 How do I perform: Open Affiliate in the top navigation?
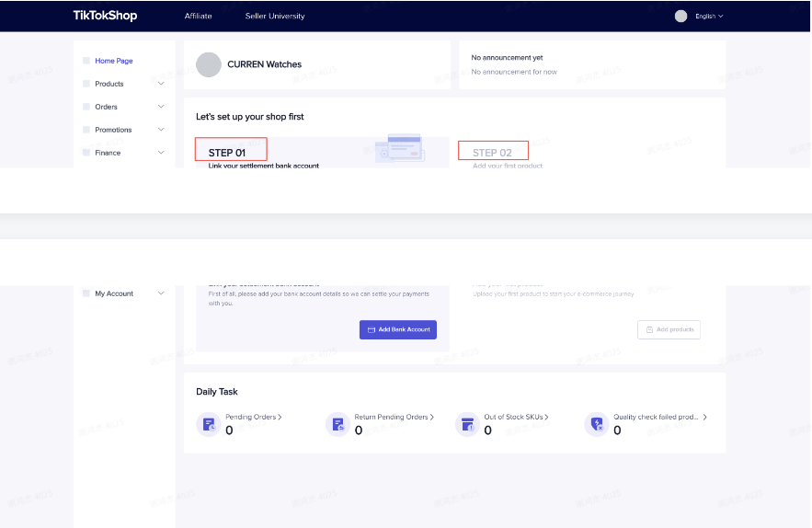(x=198, y=16)
